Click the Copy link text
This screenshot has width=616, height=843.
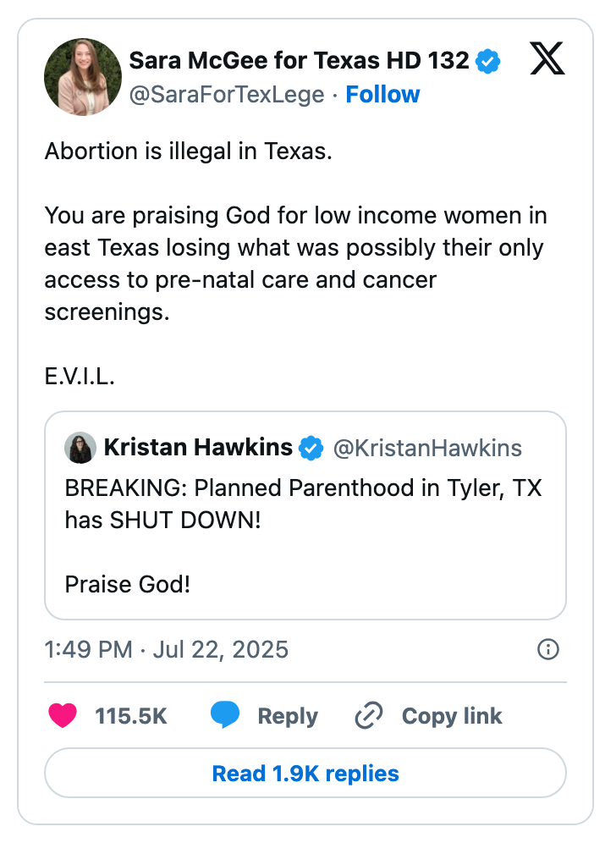(452, 716)
